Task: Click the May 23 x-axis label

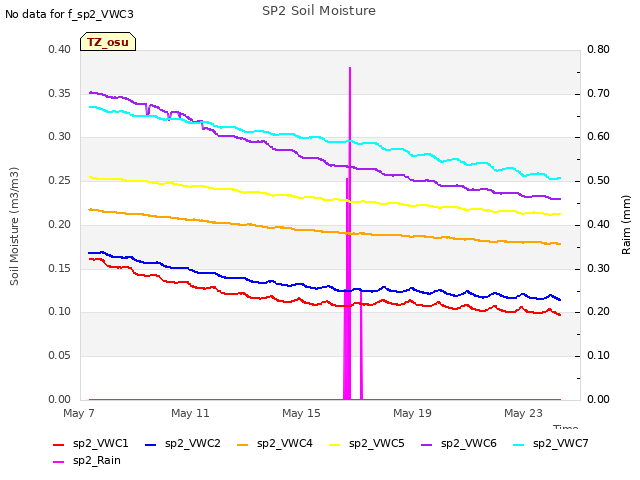Action: [523, 413]
